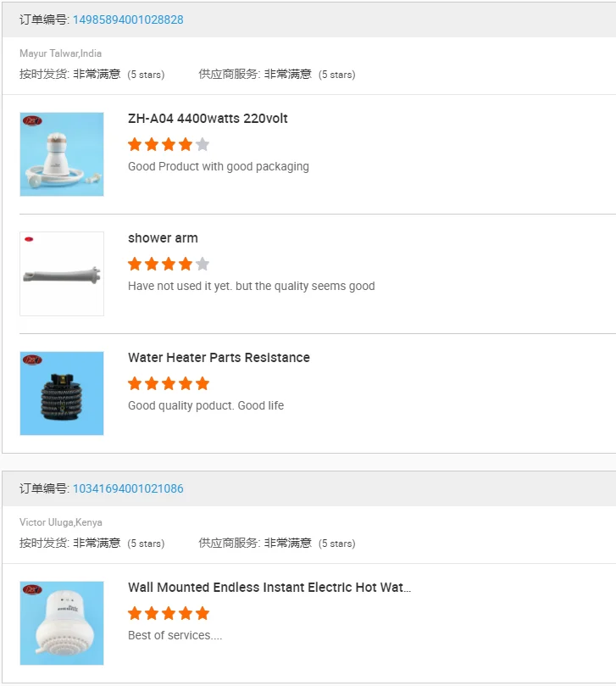
Task: Click the Wall Mounted water heater thumbnail
Action: click(62, 623)
